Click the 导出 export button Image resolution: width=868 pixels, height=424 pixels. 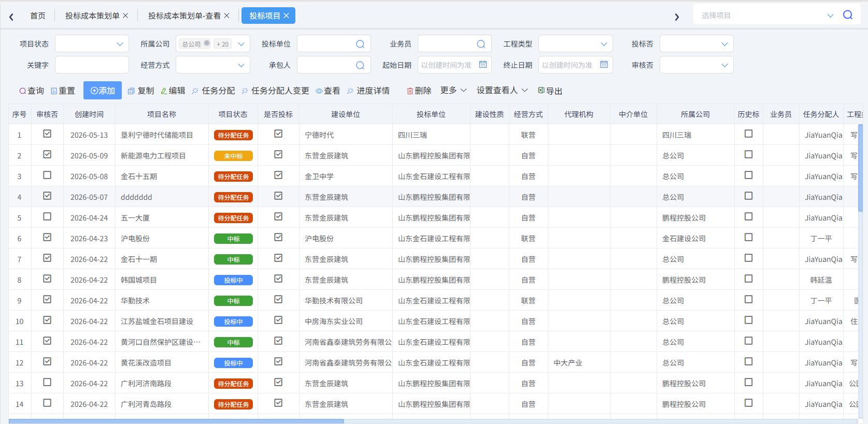point(550,91)
